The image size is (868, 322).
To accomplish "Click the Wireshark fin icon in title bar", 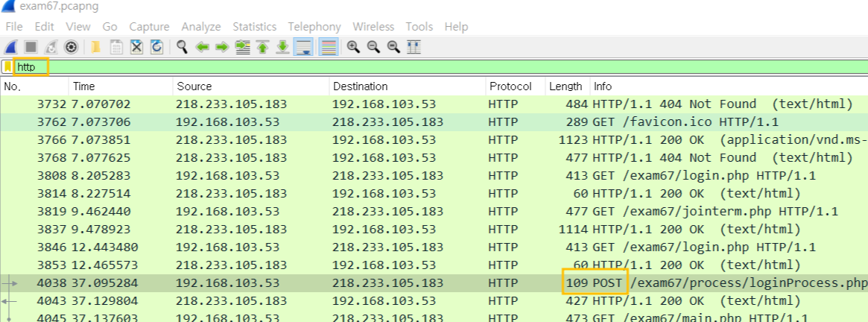I will coord(7,6).
